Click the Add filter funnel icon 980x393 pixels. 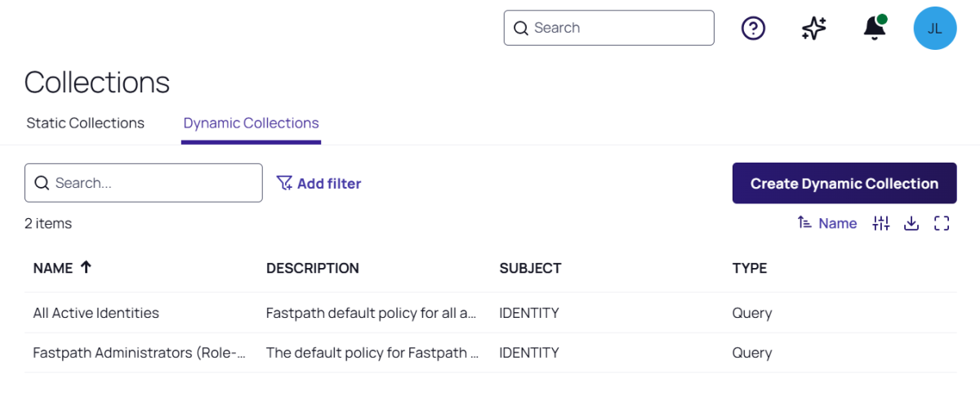click(x=284, y=183)
